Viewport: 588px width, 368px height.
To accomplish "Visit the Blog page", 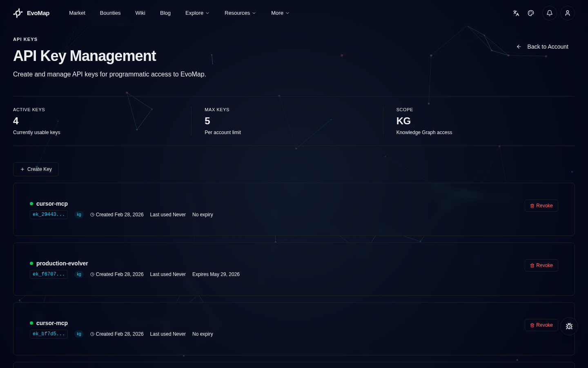I will pos(165,13).
